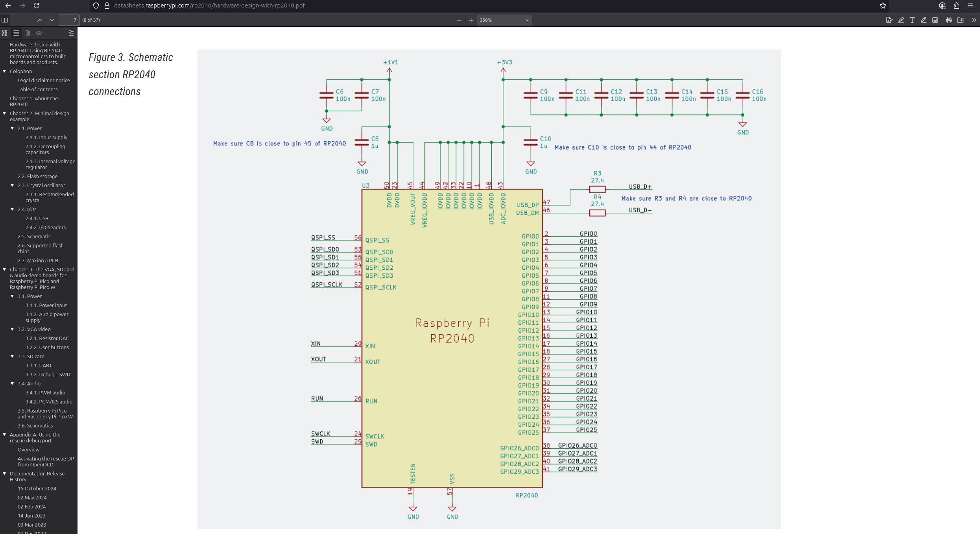Screen dimensions: 980x534
Task: Print the PDF document
Action: 949,20
